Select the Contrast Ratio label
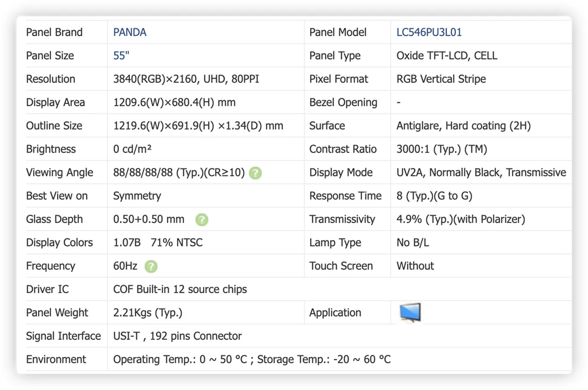 (x=343, y=149)
